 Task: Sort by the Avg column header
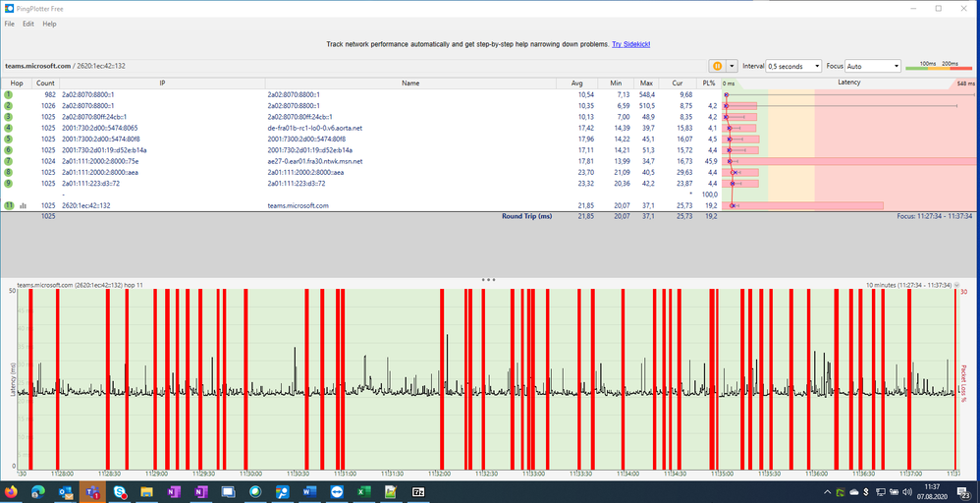coord(576,83)
